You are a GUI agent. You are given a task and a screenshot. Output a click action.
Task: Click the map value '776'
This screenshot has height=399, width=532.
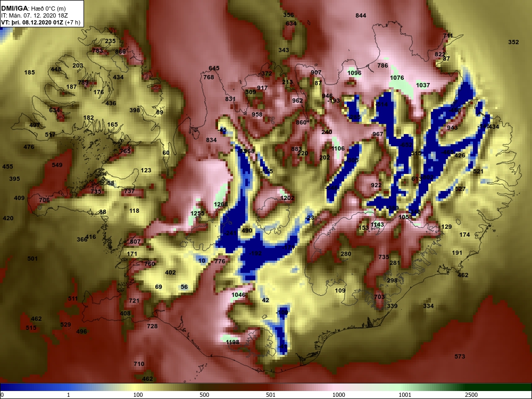pyautogui.click(x=220, y=261)
